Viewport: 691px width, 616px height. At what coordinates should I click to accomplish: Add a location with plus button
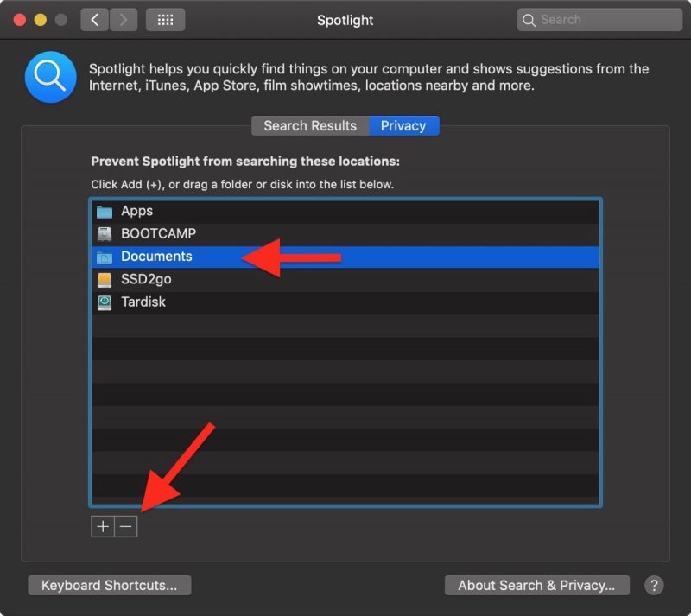click(x=103, y=526)
